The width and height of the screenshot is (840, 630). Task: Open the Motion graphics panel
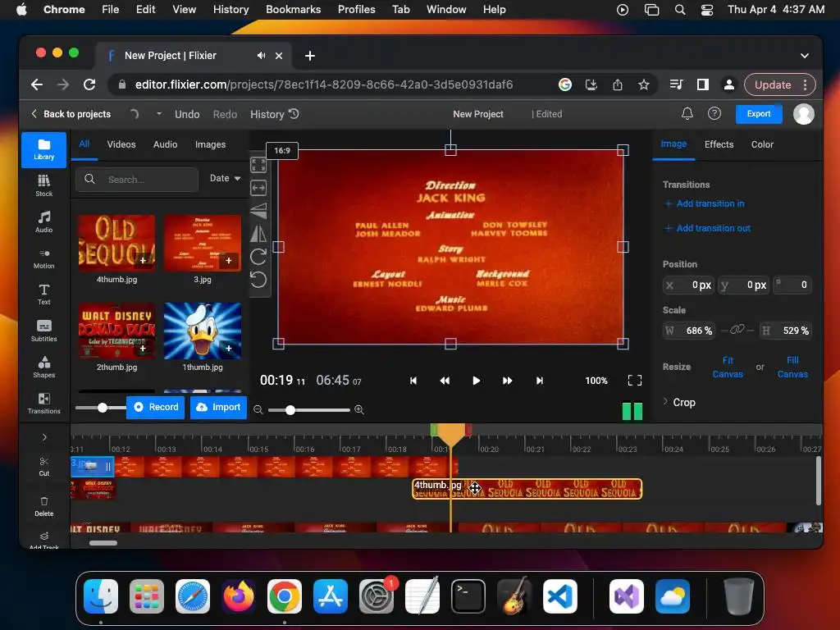tap(44, 258)
